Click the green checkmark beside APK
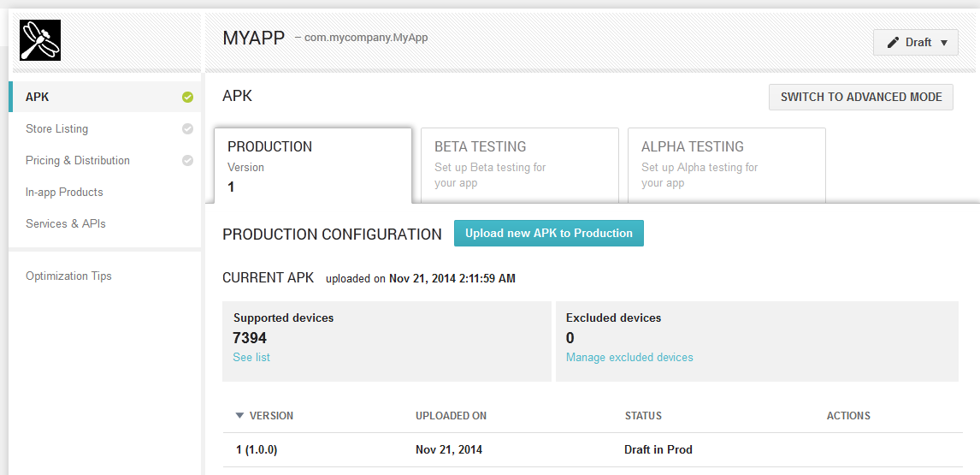Screen dimensions: 980x475 coord(187,97)
